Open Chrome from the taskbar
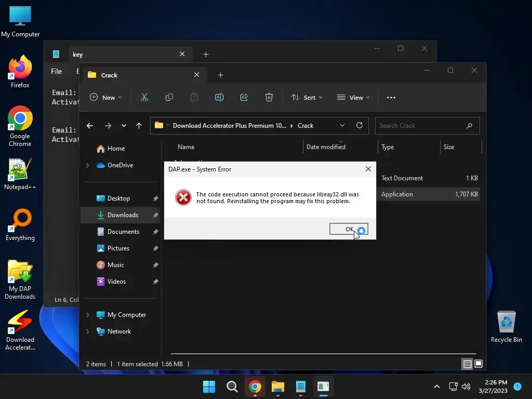Image resolution: width=532 pixels, height=399 pixels. [255, 387]
